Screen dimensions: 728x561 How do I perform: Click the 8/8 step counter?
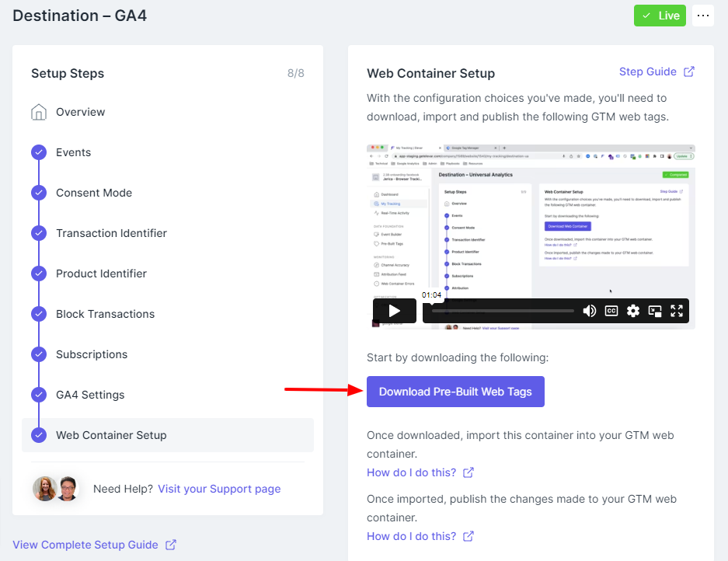tap(296, 73)
